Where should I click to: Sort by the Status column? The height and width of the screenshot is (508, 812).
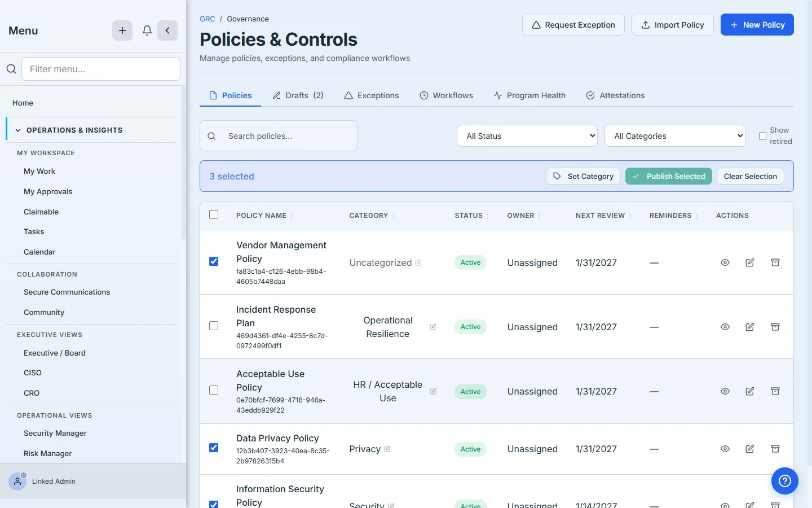[x=472, y=216]
